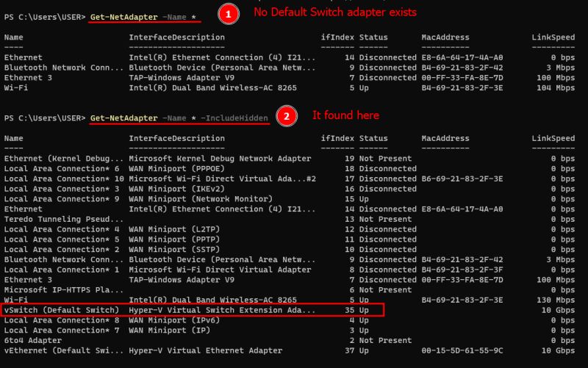The height and width of the screenshot is (368, 588).
Task: Click Not Present status on 6to4 Adapter row
Action: click(x=385, y=341)
